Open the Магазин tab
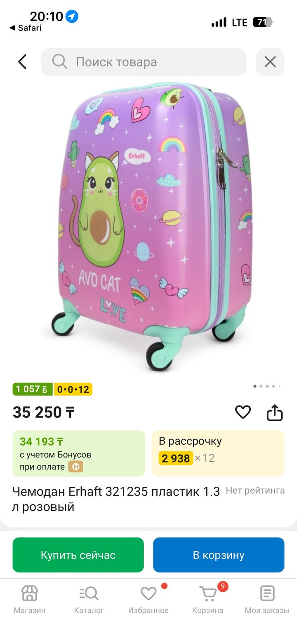The image size is (297, 644). tap(30, 599)
